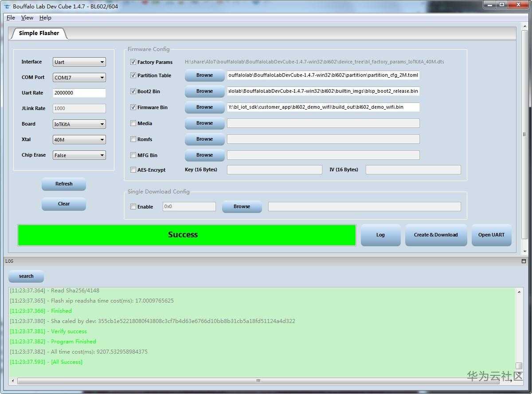
Task: Click the Partition Table path field
Action: (x=323, y=75)
